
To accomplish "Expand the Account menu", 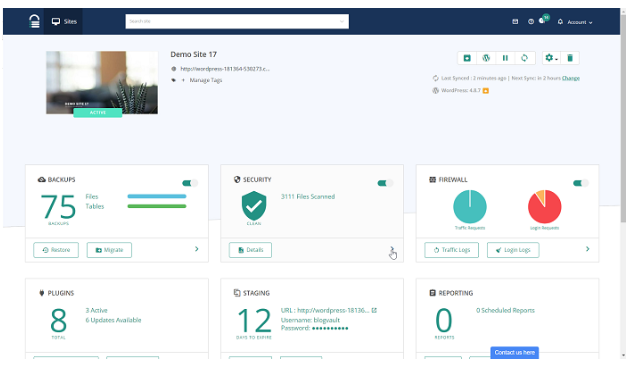I will (580, 22).
